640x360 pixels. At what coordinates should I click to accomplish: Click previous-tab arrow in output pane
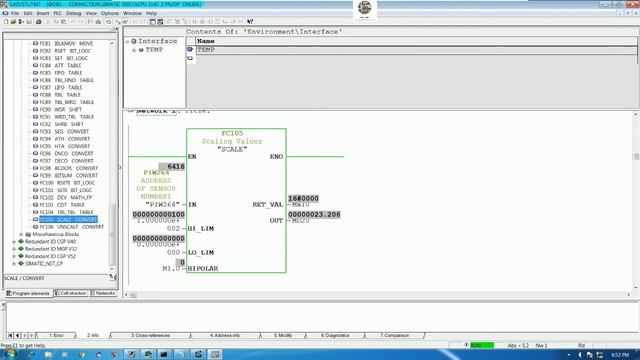pos(18,336)
